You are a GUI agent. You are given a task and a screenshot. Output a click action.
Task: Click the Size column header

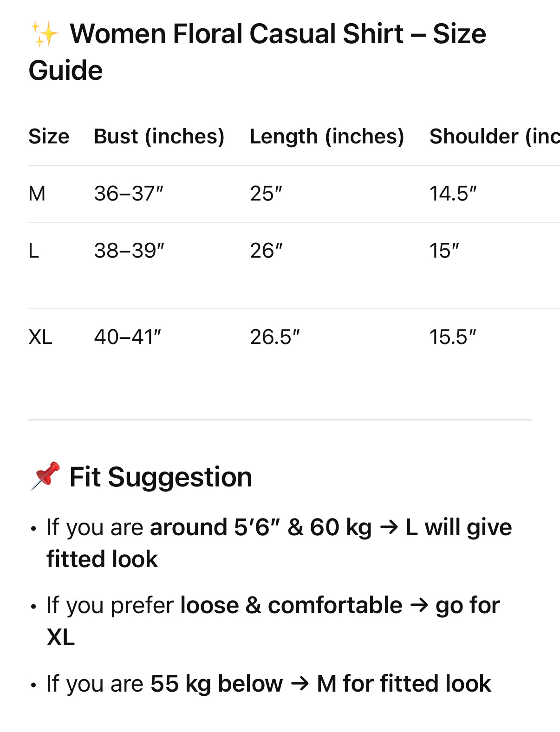pos(49,136)
